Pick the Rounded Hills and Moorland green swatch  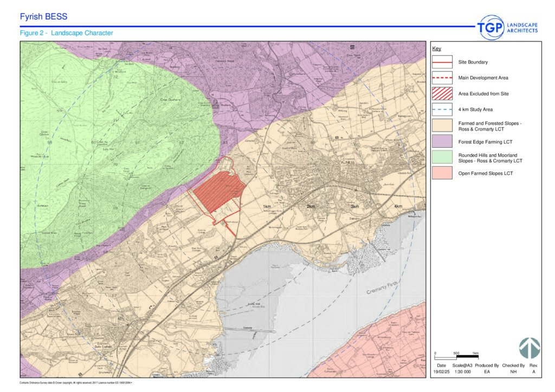click(x=442, y=158)
